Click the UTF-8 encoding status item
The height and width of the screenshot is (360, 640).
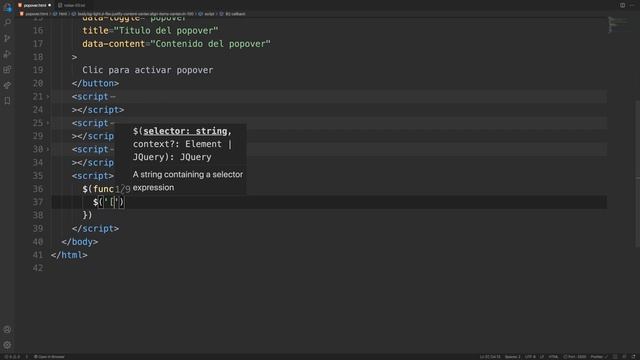(x=530, y=357)
